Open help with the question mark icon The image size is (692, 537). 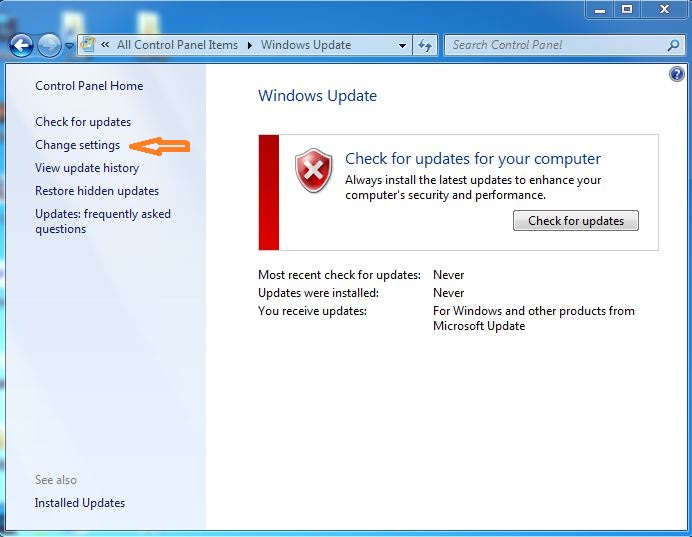click(677, 74)
